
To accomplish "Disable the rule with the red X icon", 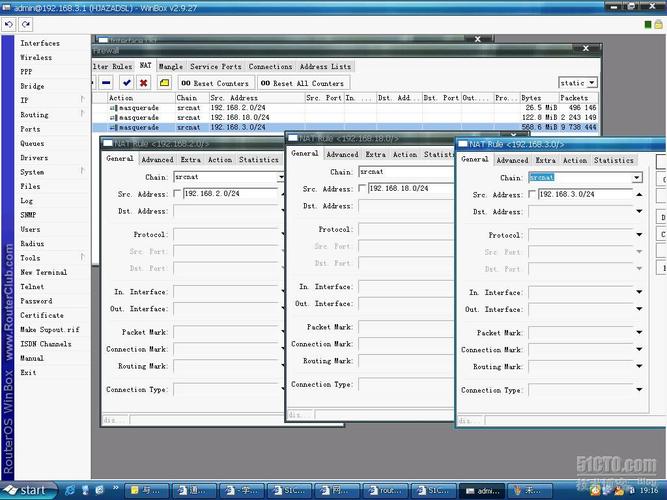I will (144, 83).
